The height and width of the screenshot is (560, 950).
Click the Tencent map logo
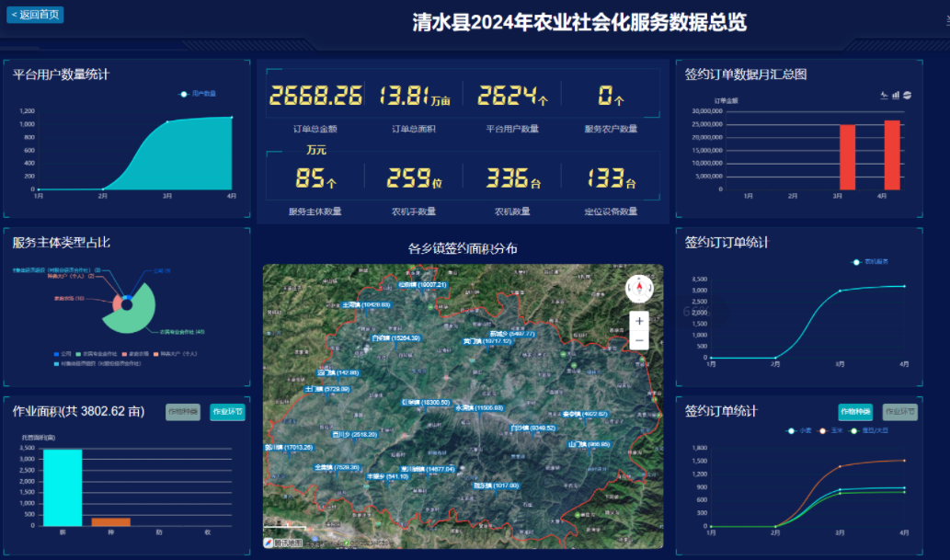[x=284, y=542]
